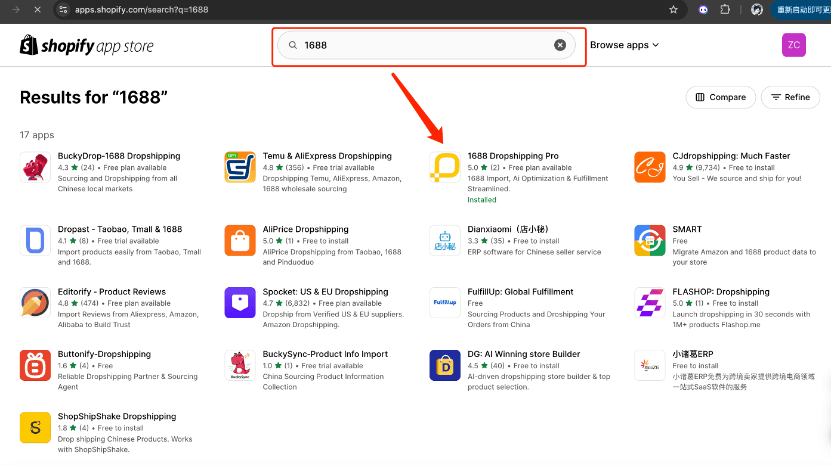Go to Shopify app store logo home
The height and width of the screenshot is (466, 832).
[x=86, y=46]
